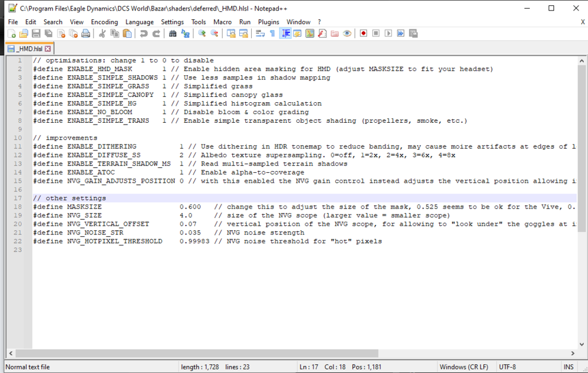This screenshot has height=373, width=588.
Task: Open the Edit menu
Action: pos(31,22)
